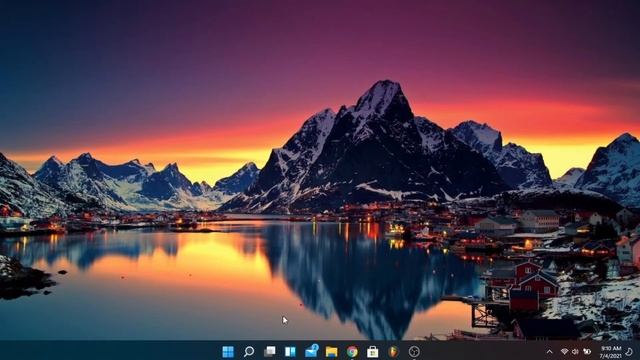Open the Widgets panel icon
This screenshot has height=360, width=640.
(290, 351)
